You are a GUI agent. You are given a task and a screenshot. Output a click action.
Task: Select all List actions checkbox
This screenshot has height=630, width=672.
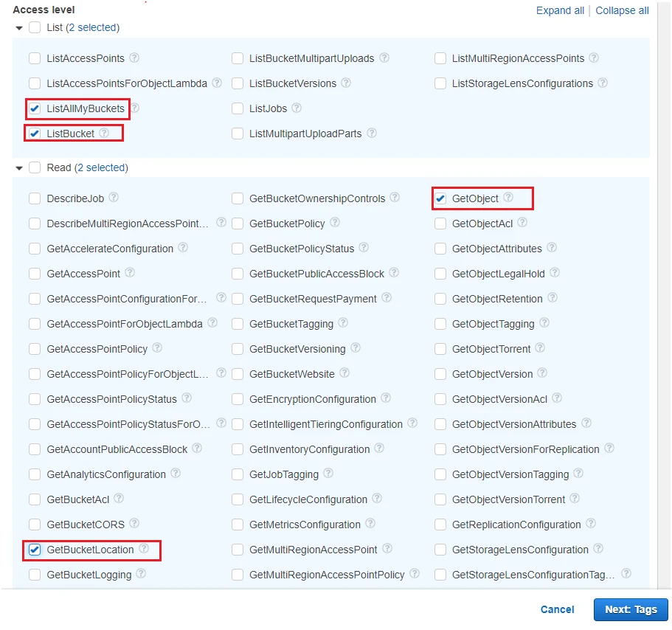tap(35, 27)
